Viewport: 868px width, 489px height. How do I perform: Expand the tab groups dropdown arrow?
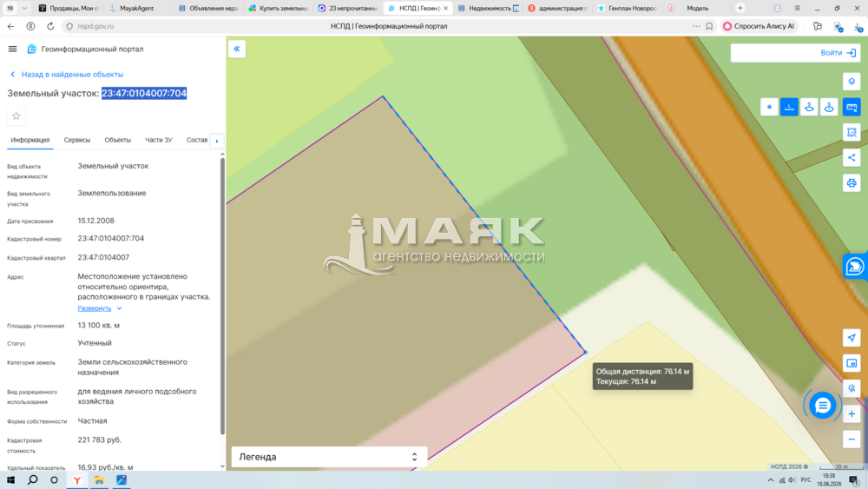tap(24, 9)
